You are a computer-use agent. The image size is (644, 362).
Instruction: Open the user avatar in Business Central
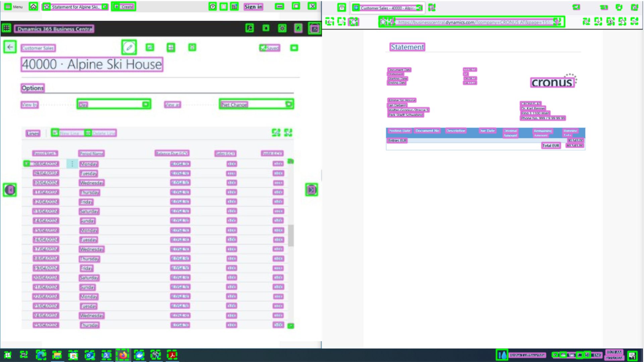[x=314, y=29]
